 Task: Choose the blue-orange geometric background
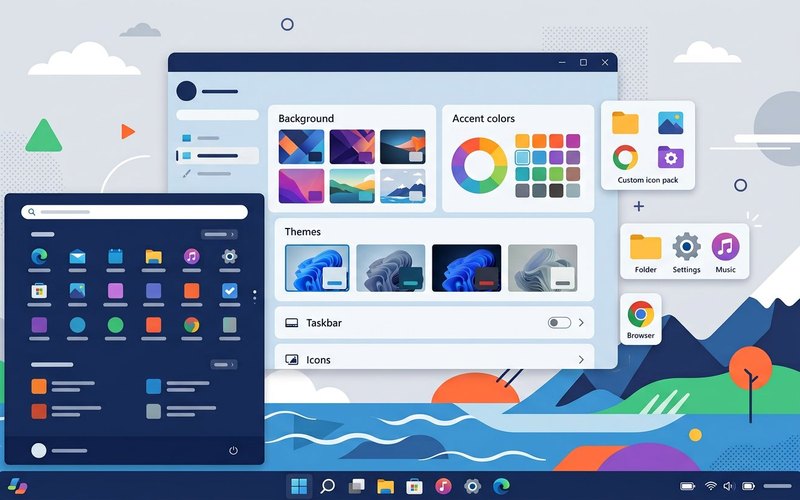tap(301, 146)
